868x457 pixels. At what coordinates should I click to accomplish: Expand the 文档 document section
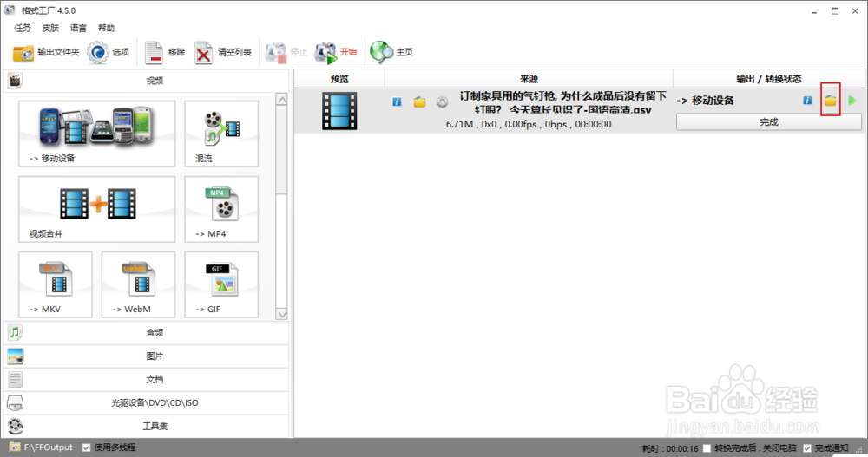146,380
